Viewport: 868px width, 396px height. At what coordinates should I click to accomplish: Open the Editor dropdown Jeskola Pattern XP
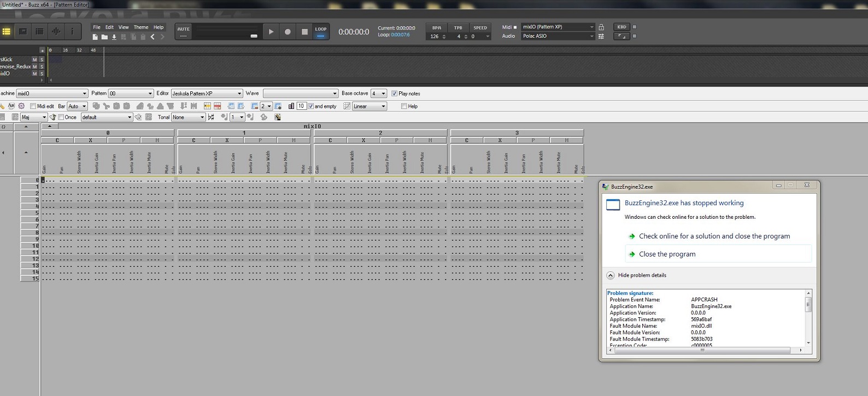pos(207,94)
